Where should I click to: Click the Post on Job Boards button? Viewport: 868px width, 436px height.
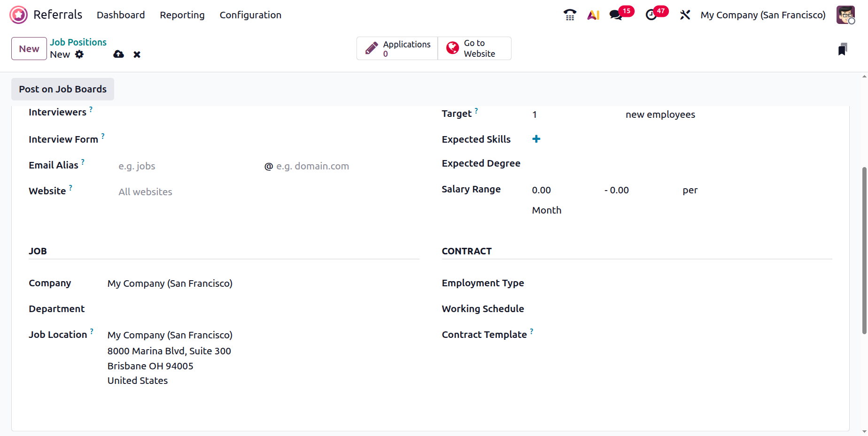click(62, 89)
